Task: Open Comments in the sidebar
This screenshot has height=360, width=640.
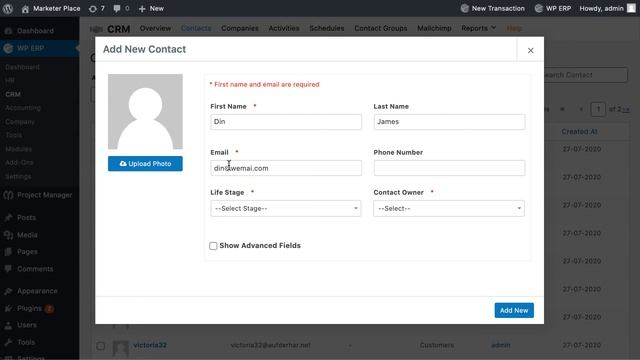Action: [x=35, y=269]
